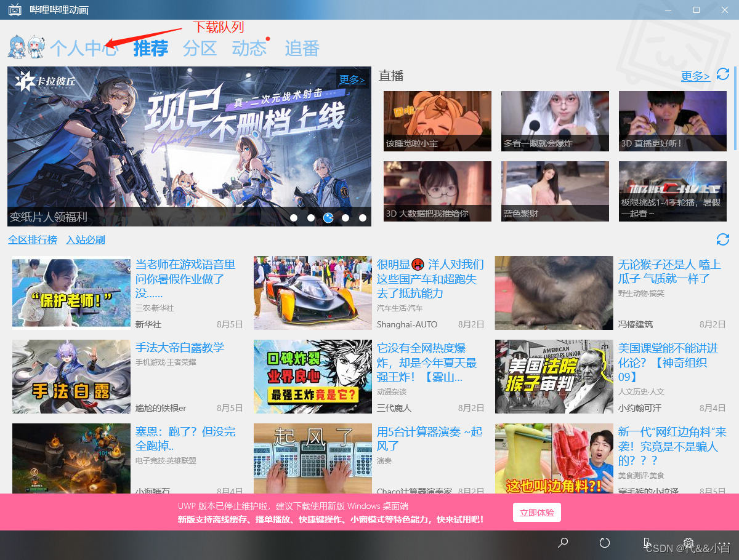Refresh recommended videos beside 入站必刷 row
Viewport: 739px width, 560px height.
(722, 239)
